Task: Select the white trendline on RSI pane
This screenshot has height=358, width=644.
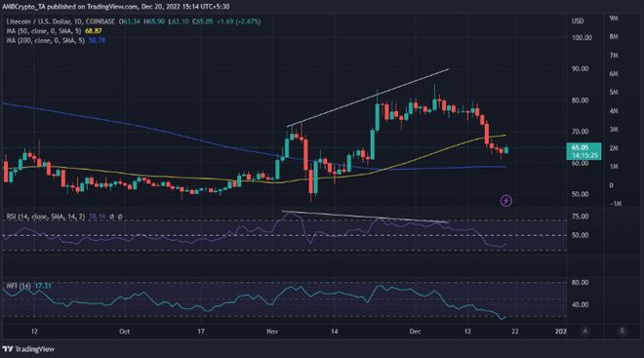Action: (365, 217)
